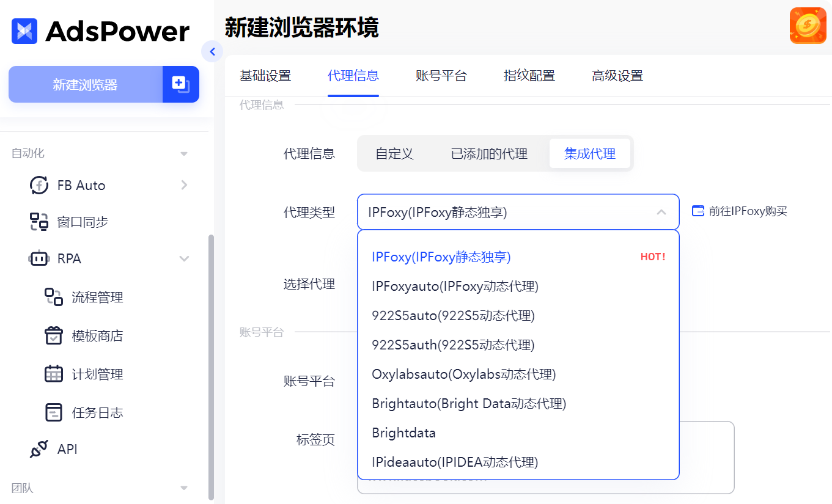Select the 已添加的代理 option
The height and width of the screenshot is (504, 832).
click(x=489, y=153)
